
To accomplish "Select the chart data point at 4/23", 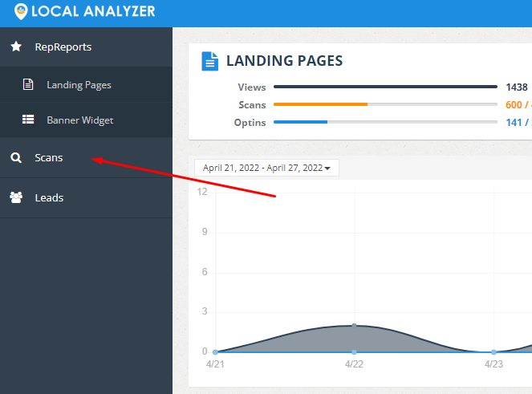I will [x=493, y=351].
